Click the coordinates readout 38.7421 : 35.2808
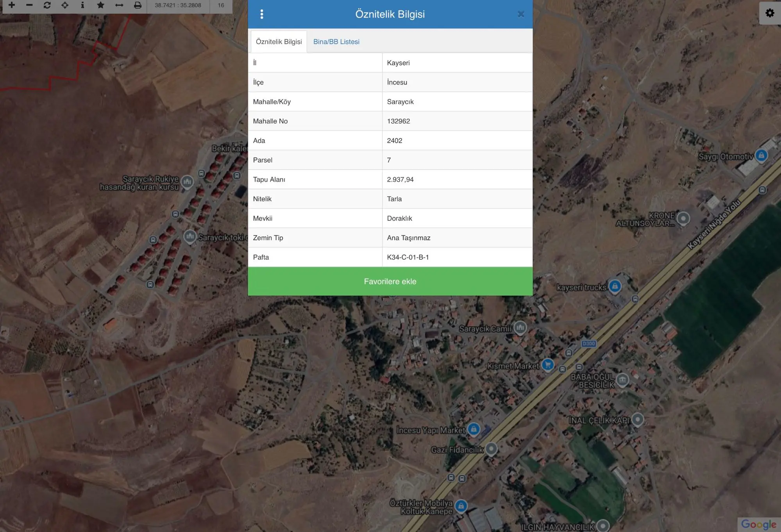The image size is (781, 532). [178, 5]
